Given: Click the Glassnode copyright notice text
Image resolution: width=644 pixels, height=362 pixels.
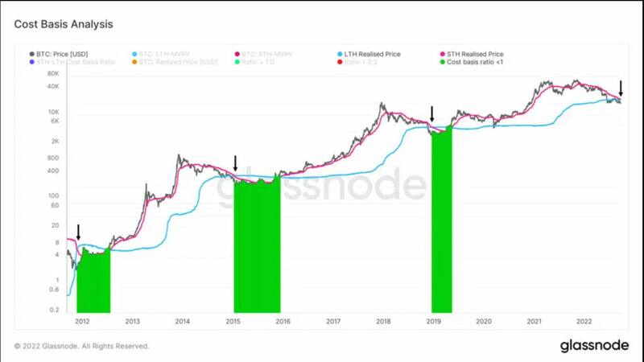Looking at the screenshot, I should 81,346.
